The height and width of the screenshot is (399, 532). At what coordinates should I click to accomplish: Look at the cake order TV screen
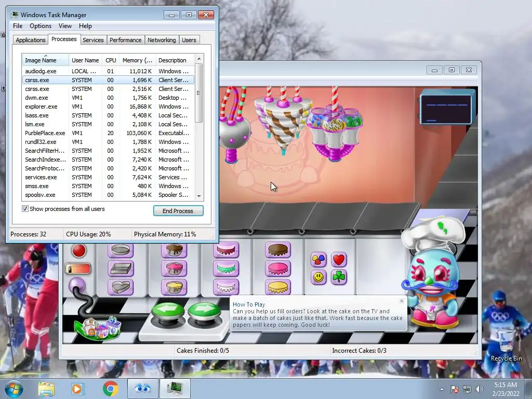(447, 109)
